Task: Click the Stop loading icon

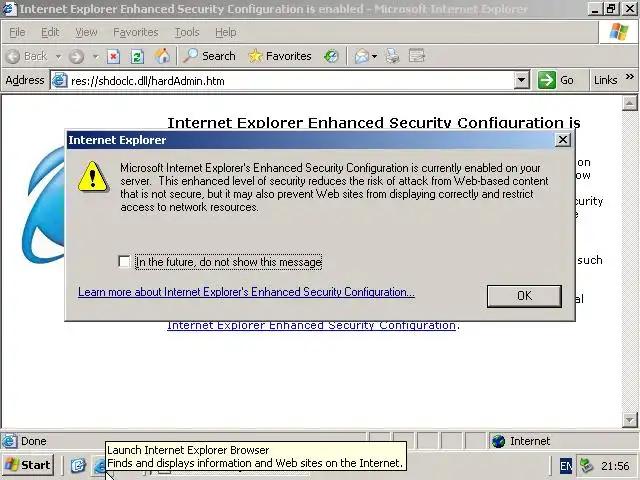Action: click(113, 56)
